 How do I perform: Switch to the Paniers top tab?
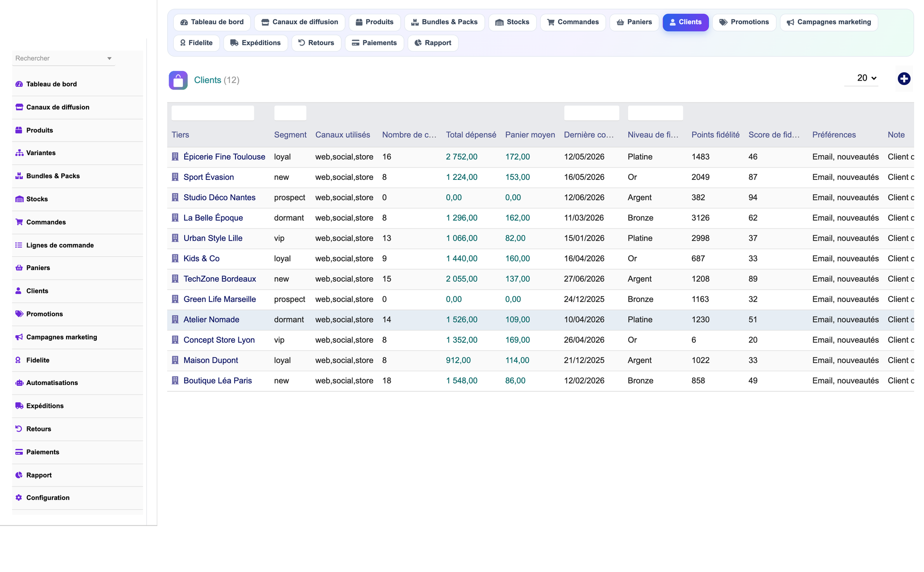coord(634,22)
